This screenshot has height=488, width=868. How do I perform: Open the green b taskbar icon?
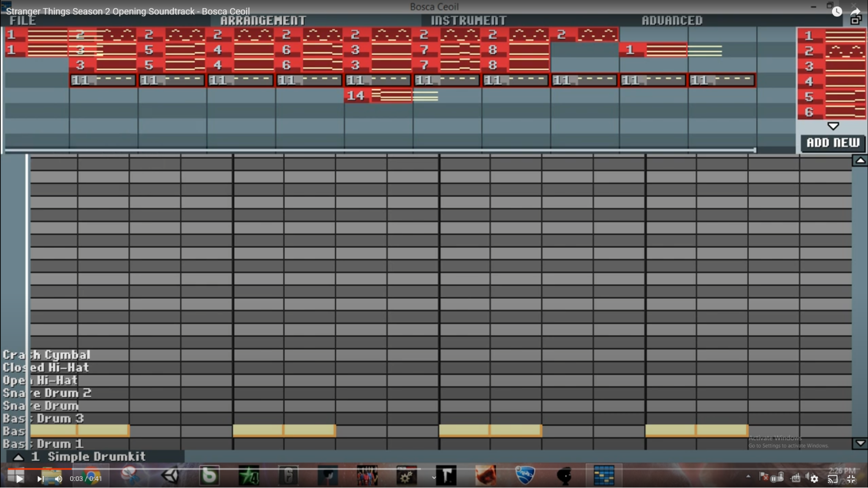point(209,476)
